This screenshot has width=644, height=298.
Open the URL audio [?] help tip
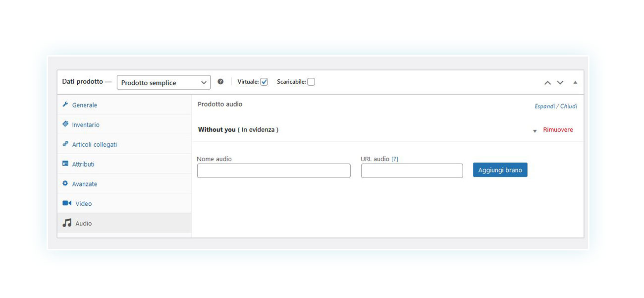395,159
